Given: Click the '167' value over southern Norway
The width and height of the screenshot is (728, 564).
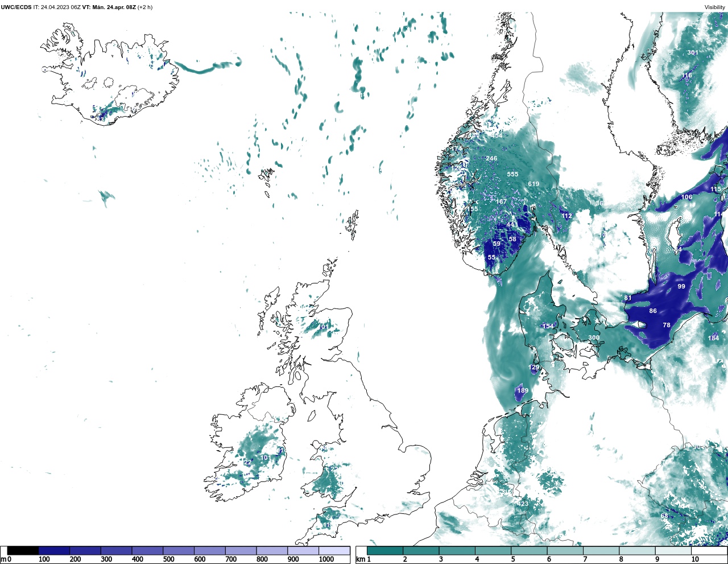Looking at the screenshot, I should (501, 202).
